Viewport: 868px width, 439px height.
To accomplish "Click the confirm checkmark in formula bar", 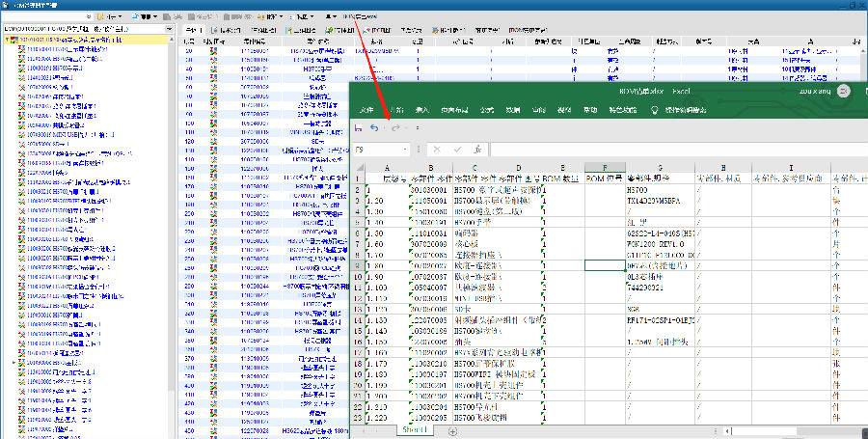I will (x=457, y=150).
